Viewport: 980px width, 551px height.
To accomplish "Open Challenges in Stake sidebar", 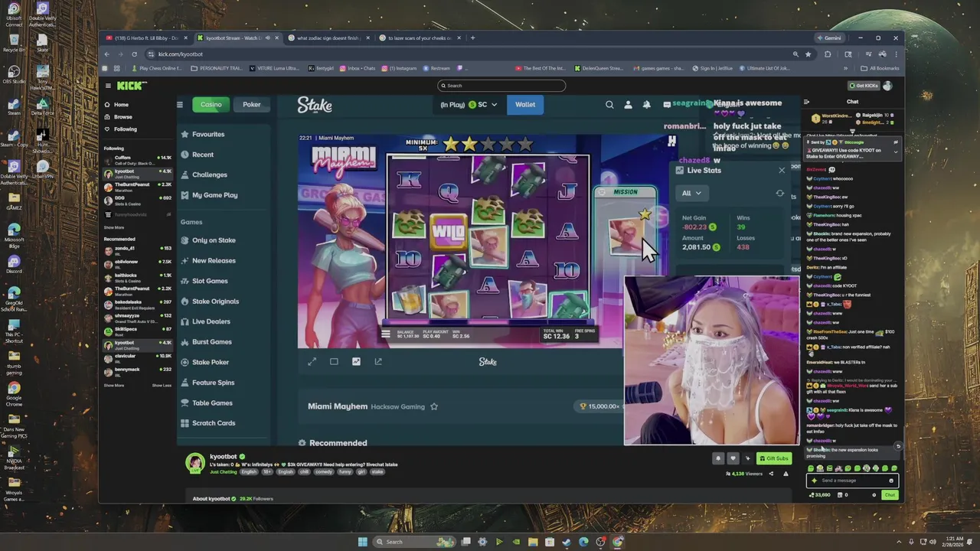I will 210,174.
